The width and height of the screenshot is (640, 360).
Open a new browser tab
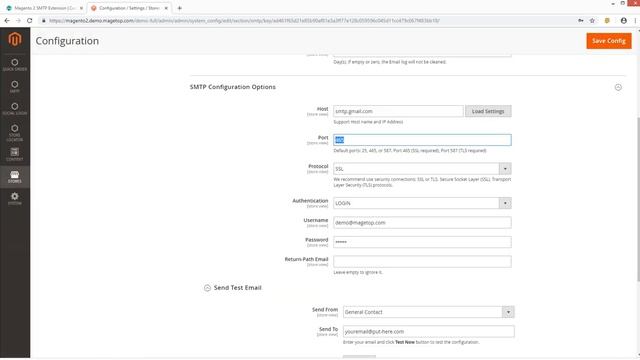[x=179, y=8]
